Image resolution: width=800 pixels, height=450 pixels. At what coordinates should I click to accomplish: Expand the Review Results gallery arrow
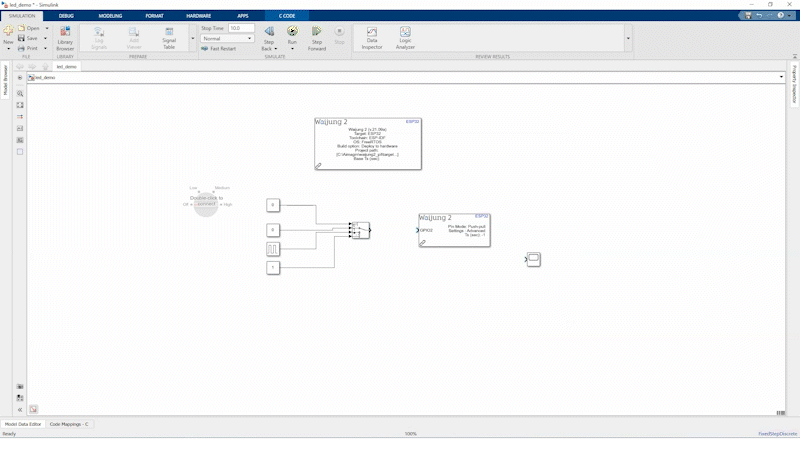coord(628,38)
